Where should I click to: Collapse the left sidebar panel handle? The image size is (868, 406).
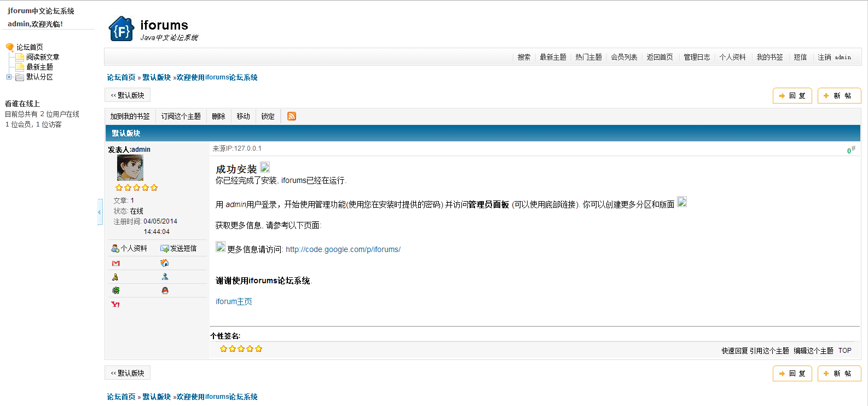click(100, 212)
